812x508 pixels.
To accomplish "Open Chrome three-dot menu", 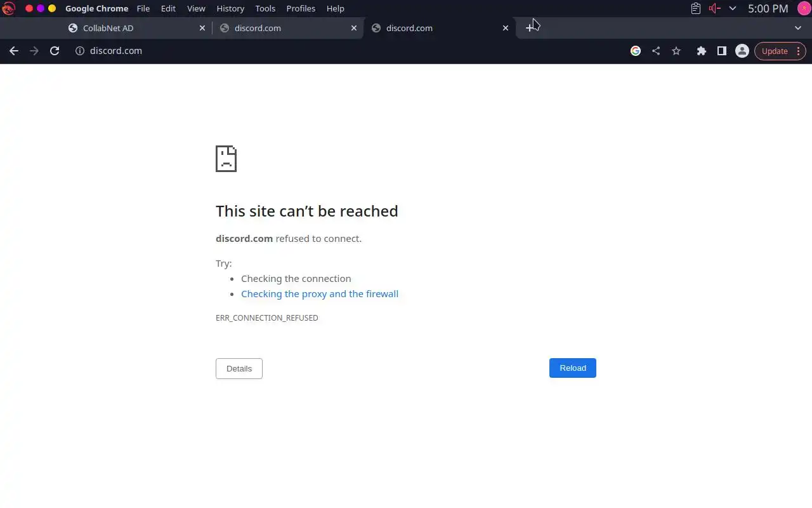I will click(x=799, y=51).
